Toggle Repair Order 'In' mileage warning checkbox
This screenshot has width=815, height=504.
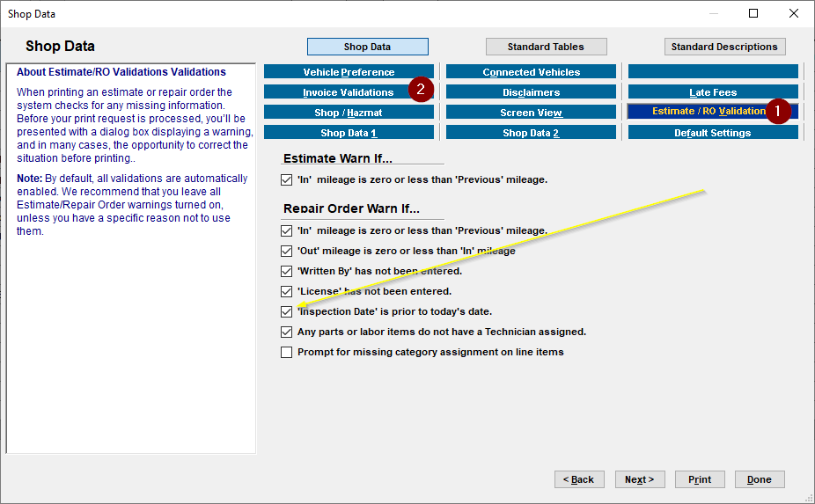click(x=286, y=230)
